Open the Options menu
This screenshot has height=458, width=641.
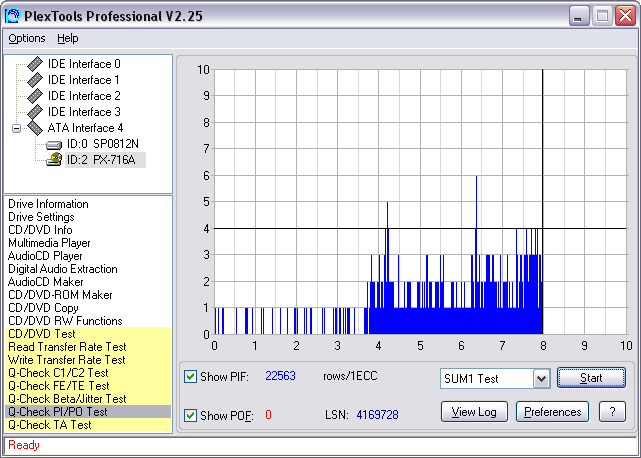point(27,38)
